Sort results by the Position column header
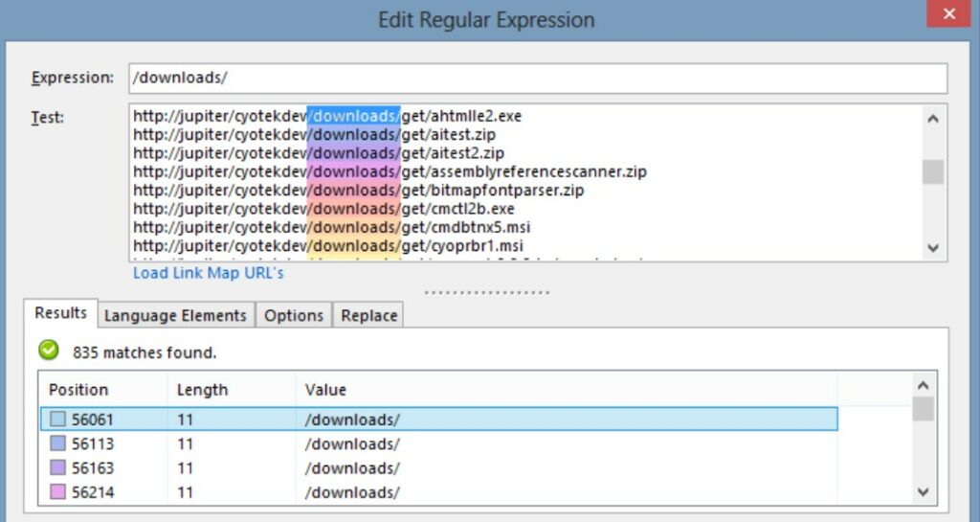This screenshot has width=980, height=522. 78,390
